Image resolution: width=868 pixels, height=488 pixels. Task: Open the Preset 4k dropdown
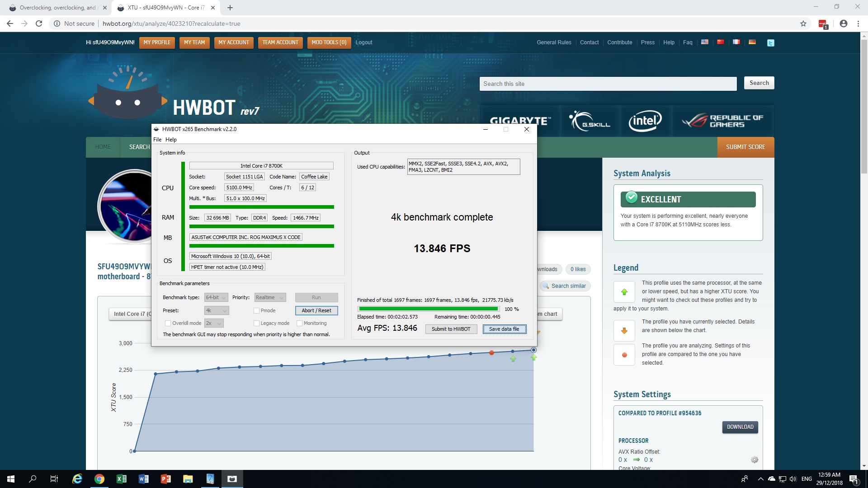pyautogui.click(x=217, y=310)
